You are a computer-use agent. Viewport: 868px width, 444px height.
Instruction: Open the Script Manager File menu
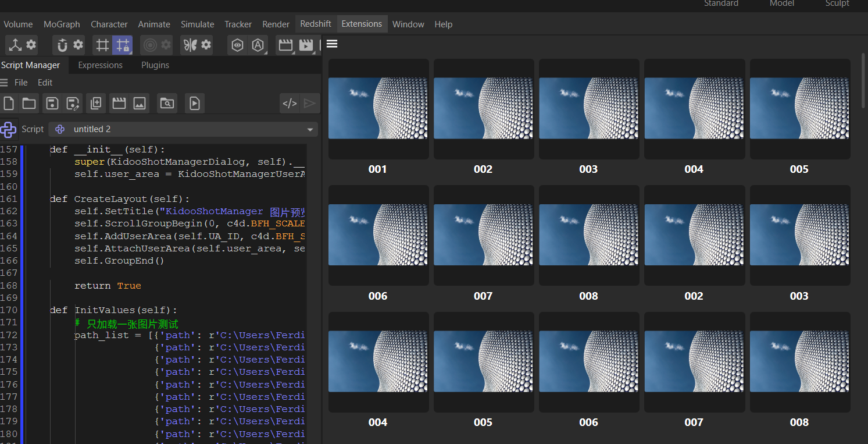[21, 83]
